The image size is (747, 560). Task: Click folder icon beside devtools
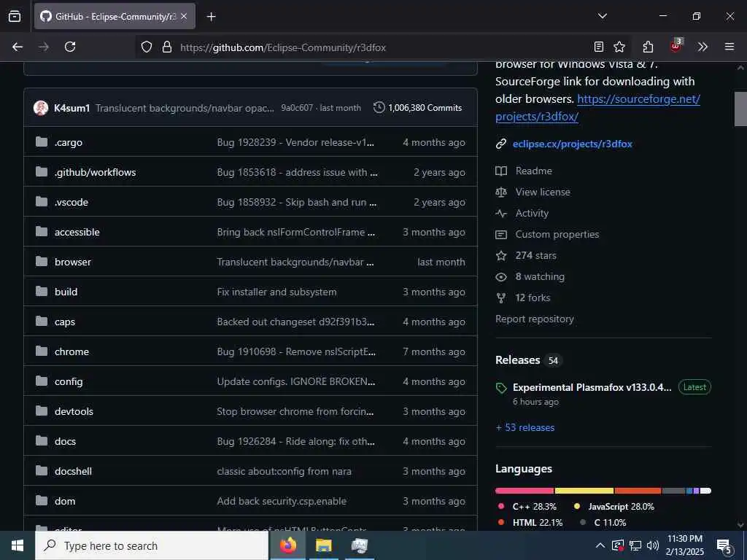[x=42, y=411]
